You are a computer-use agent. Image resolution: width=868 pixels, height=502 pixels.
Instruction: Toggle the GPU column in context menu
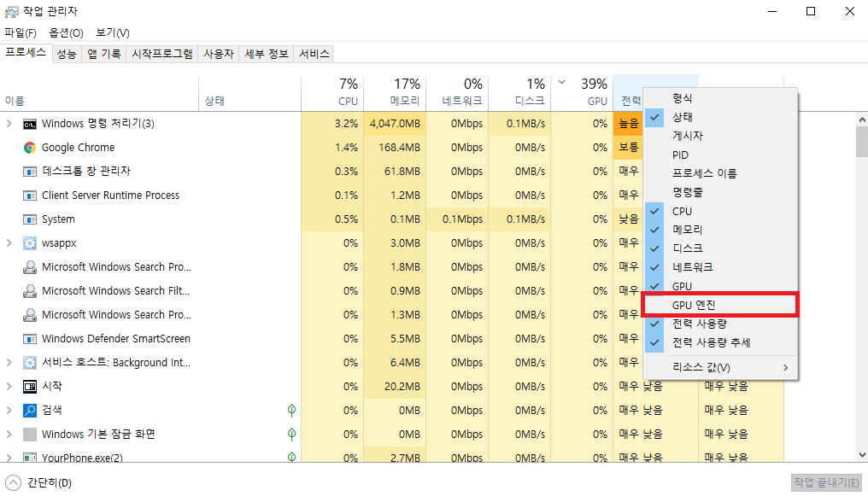pyautogui.click(x=720, y=286)
